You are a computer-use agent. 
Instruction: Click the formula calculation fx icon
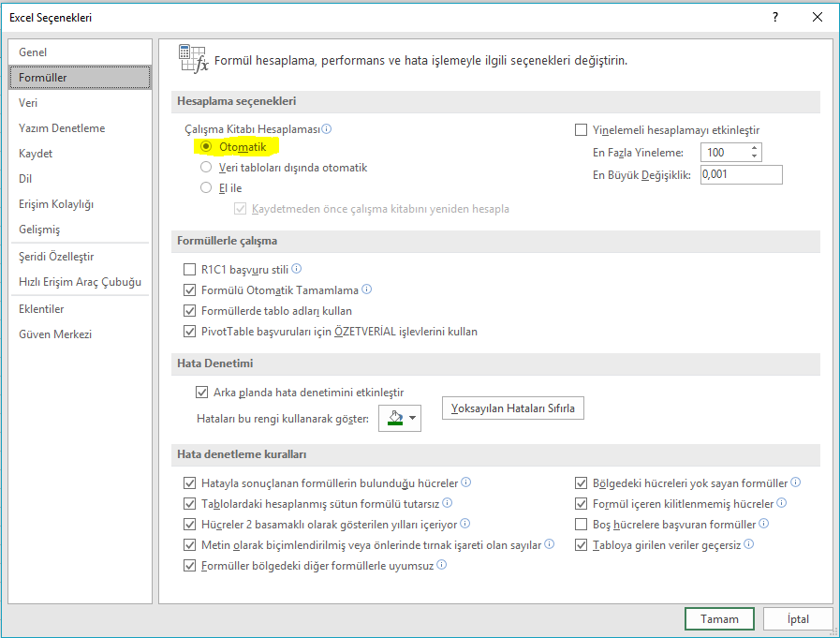194,59
